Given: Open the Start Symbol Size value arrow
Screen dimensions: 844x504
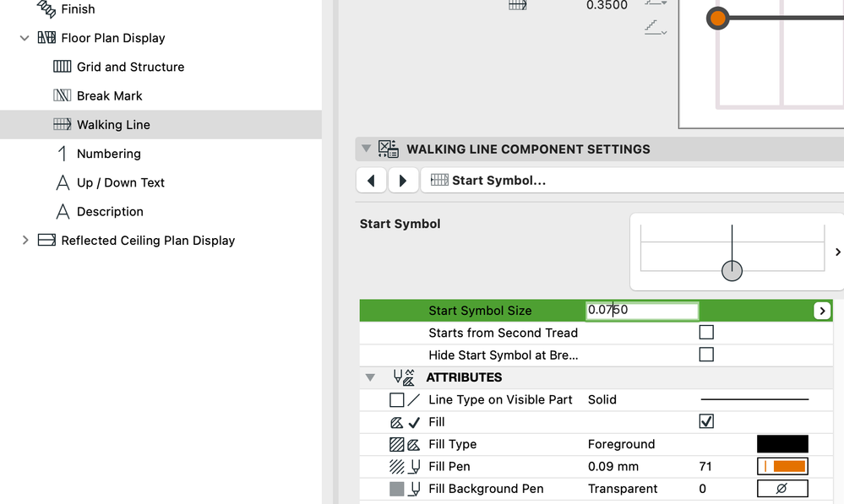Looking at the screenshot, I should coord(822,311).
